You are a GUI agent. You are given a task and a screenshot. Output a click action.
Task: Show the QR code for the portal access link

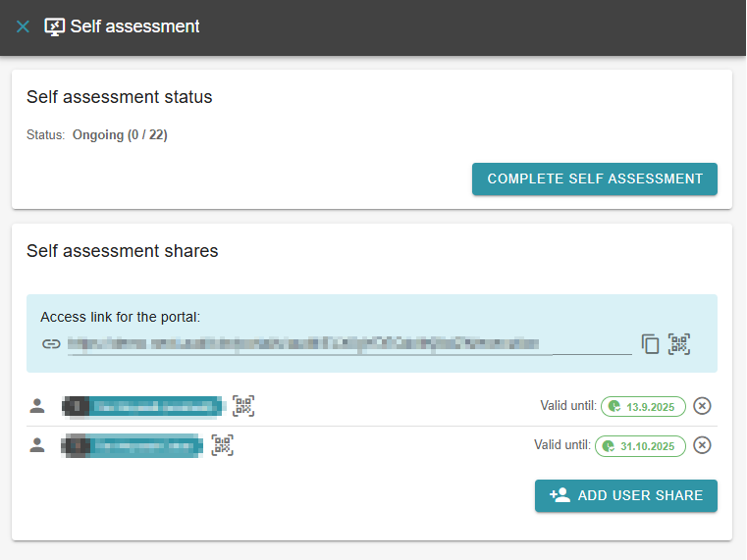[679, 344]
